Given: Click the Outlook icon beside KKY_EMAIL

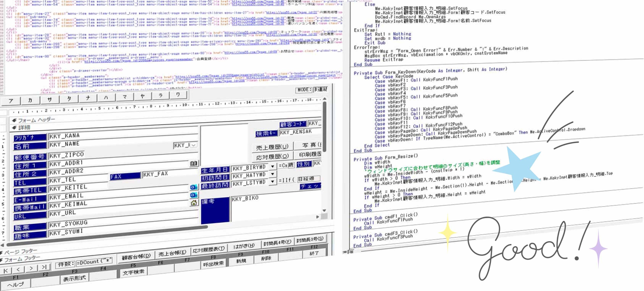Looking at the screenshot, I should click(x=194, y=195).
